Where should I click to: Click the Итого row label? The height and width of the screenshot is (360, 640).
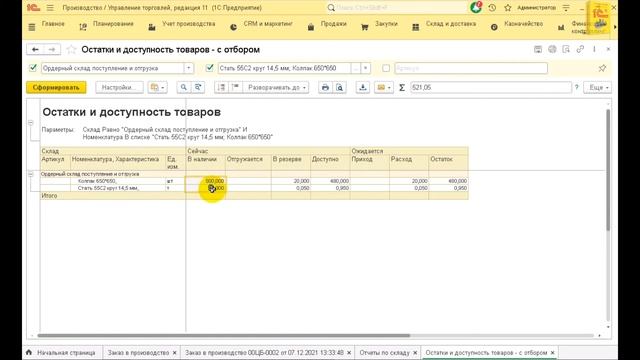point(49,196)
